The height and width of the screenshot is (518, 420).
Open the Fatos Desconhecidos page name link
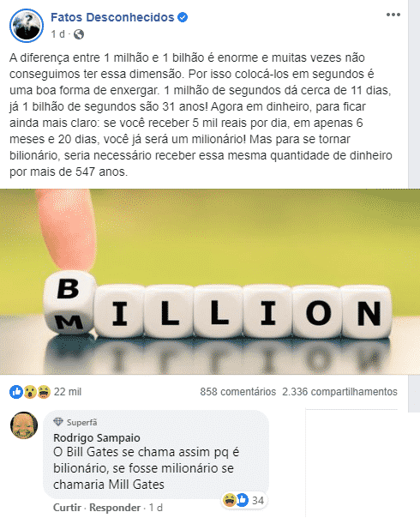point(112,17)
